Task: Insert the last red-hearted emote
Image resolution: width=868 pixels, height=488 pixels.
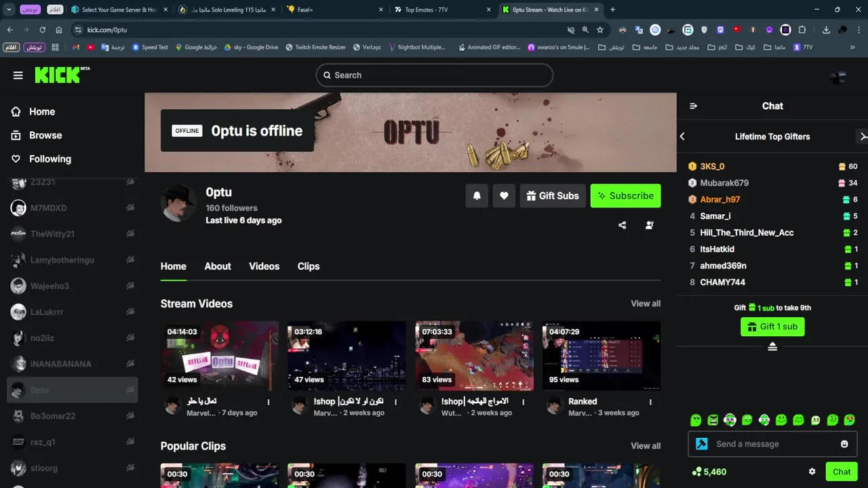Action: coord(850,420)
